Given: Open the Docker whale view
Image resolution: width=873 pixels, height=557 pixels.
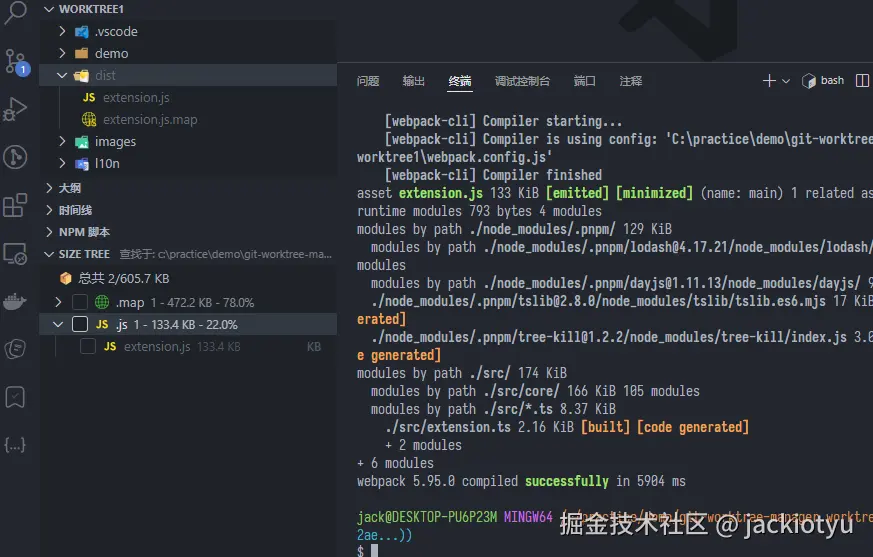Looking at the screenshot, I should pos(15,301).
